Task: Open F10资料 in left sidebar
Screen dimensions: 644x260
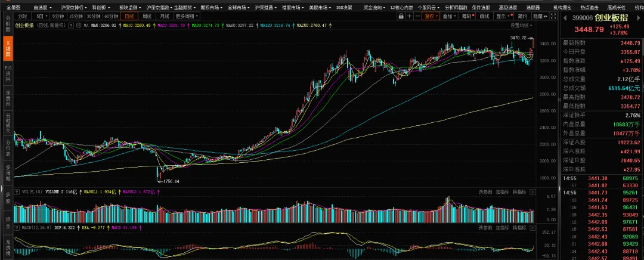Action: 7,73
